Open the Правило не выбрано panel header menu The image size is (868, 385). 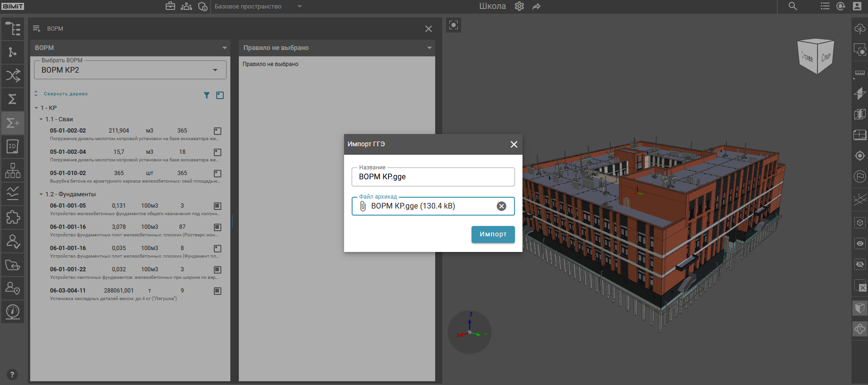point(429,48)
